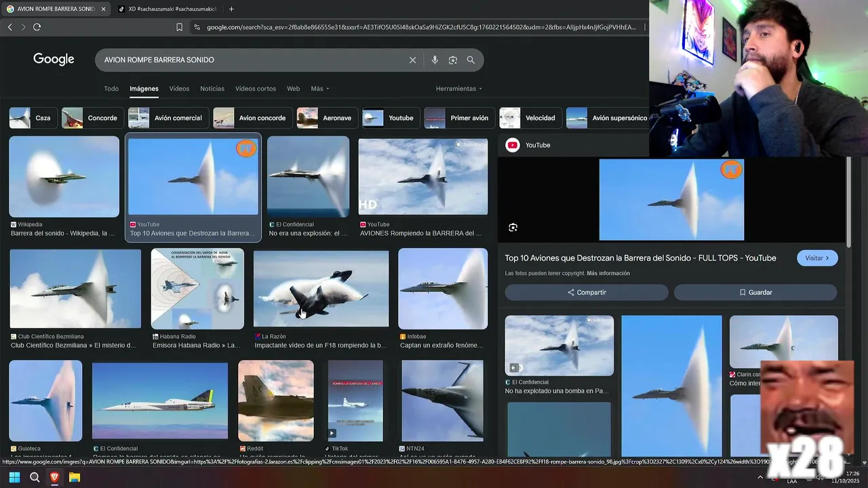Viewport: 868px width, 488px height.
Task: Filter by the Concorde chip
Action: (93, 118)
